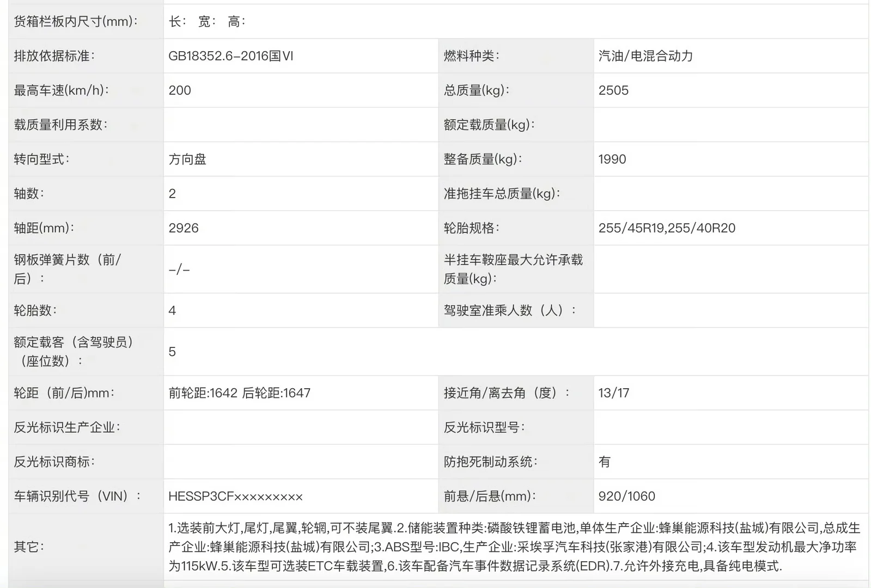
Task: Click the 反光标识型号 label
Action: click(484, 427)
